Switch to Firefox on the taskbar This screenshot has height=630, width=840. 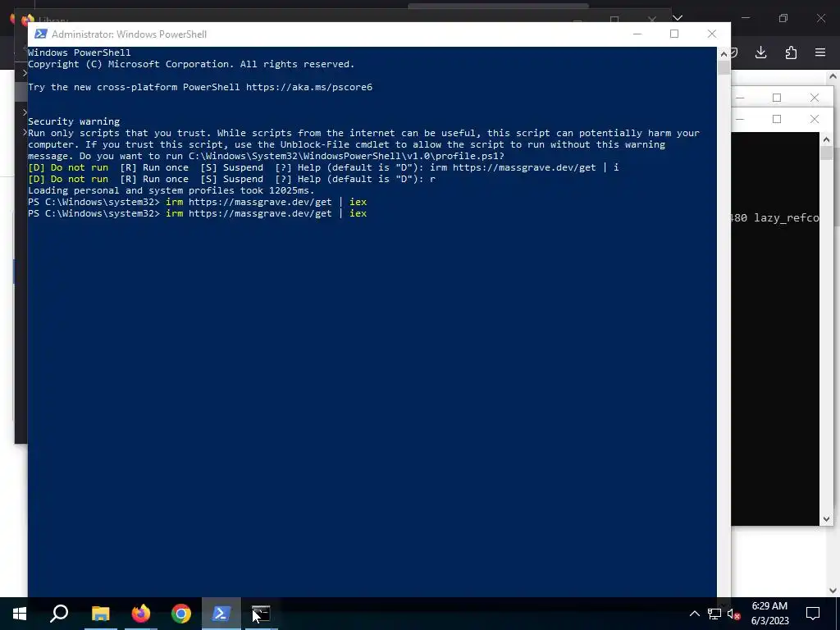point(141,614)
